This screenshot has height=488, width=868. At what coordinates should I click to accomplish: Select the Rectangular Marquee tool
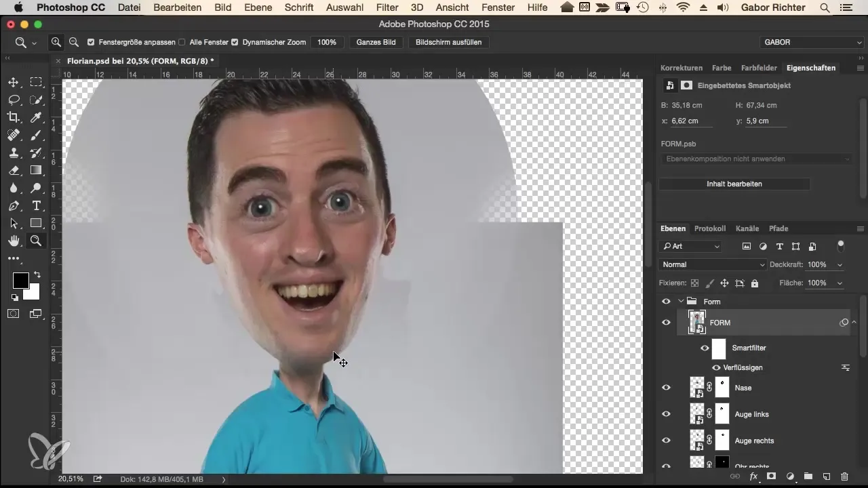(x=36, y=82)
